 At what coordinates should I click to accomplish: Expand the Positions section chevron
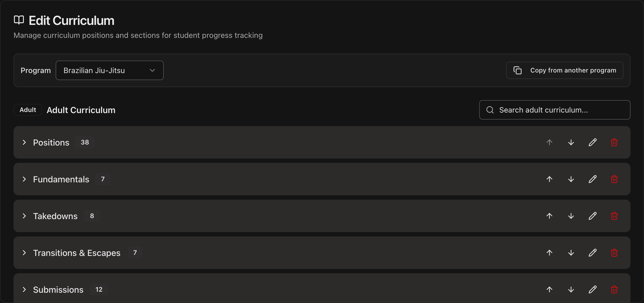(24, 142)
